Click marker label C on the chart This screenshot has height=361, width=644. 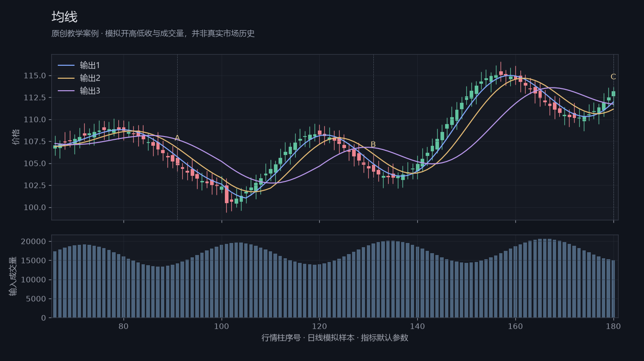pyautogui.click(x=613, y=77)
